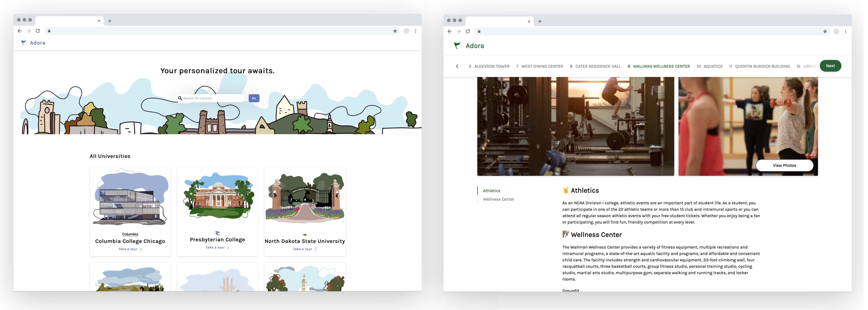Viewport: 868px width, 310px height.
Task: Click the blue Adora flag logo
Action: (24, 43)
